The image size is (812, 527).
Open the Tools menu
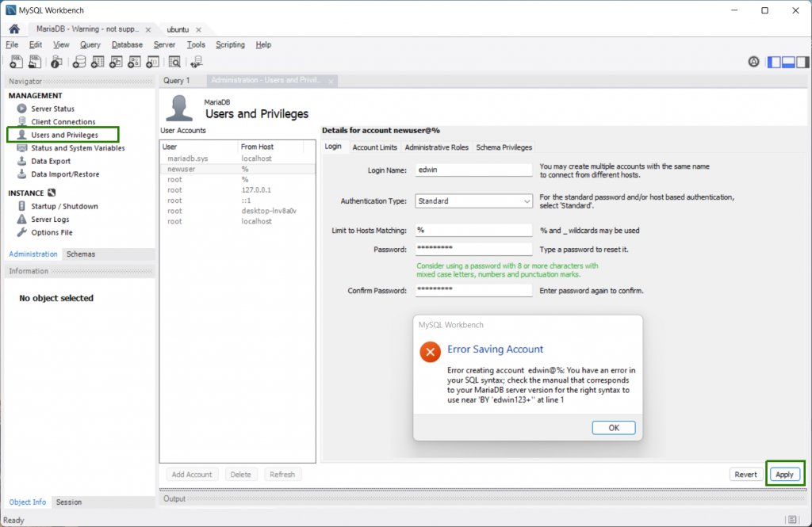pos(196,44)
